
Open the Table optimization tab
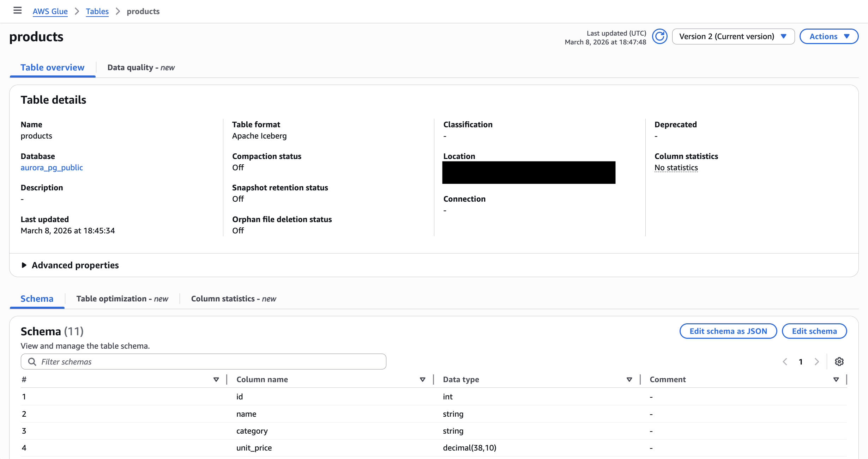pos(122,299)
